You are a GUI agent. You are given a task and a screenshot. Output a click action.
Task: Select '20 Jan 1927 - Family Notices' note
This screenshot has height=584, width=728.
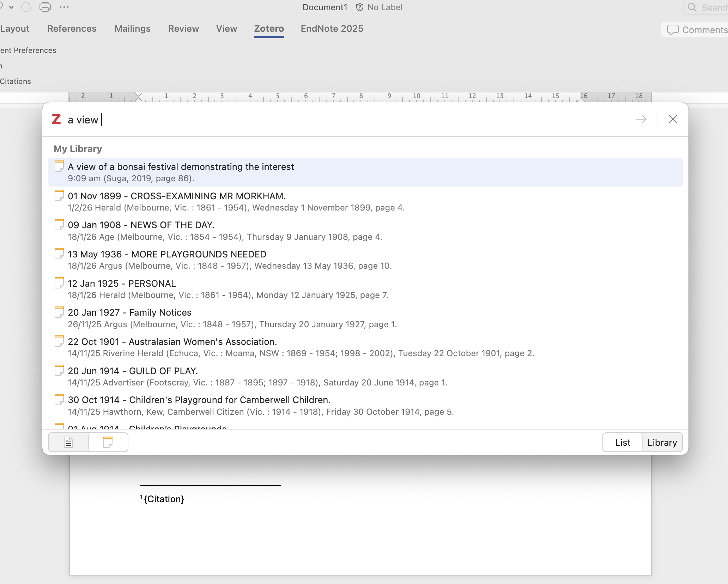point(365,318)
